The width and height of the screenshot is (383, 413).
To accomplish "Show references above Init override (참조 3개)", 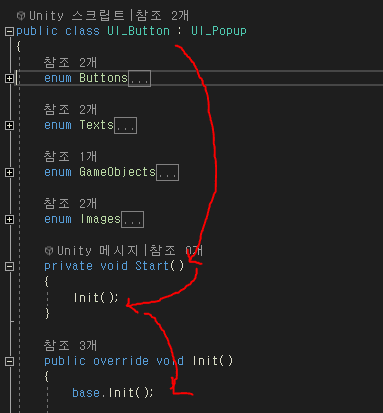I will [70, 345].
